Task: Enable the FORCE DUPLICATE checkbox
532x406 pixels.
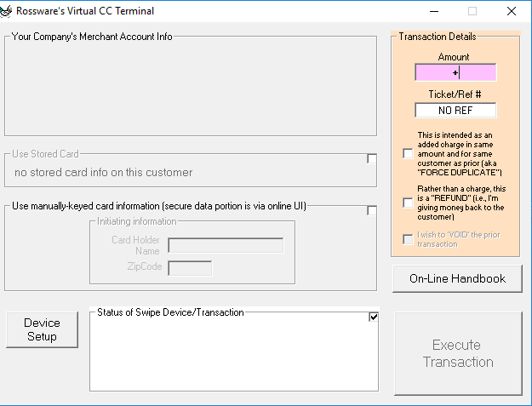Action: [408, 153]
